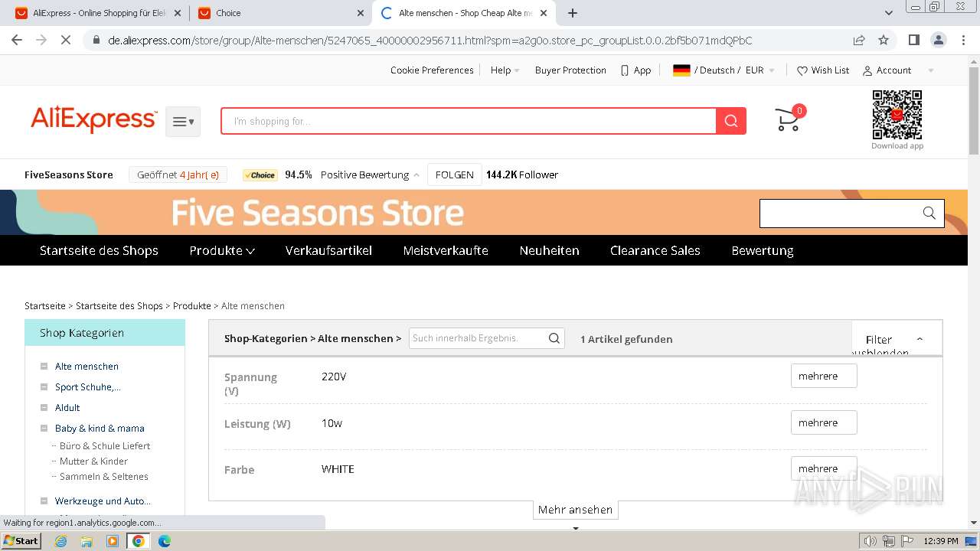The image size is (980, 551).
Task: Open the shopping cart icon
Action: click(x=788, y=120)
